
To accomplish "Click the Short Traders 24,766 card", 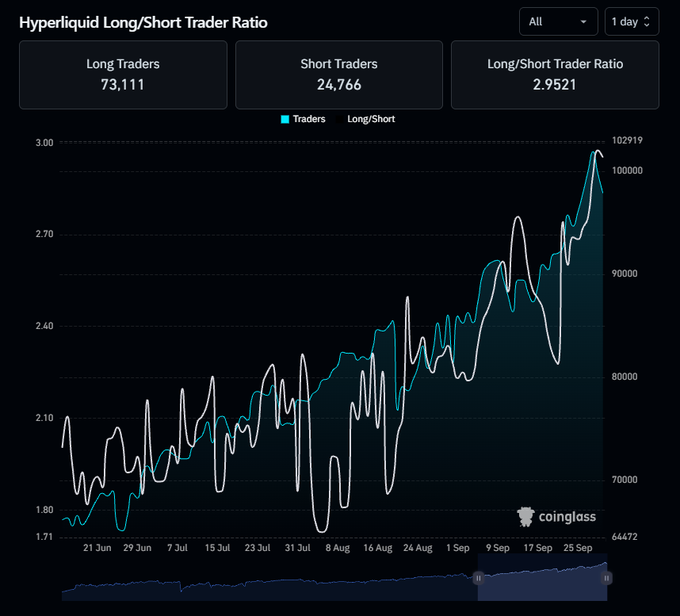I will coord(339,75).
